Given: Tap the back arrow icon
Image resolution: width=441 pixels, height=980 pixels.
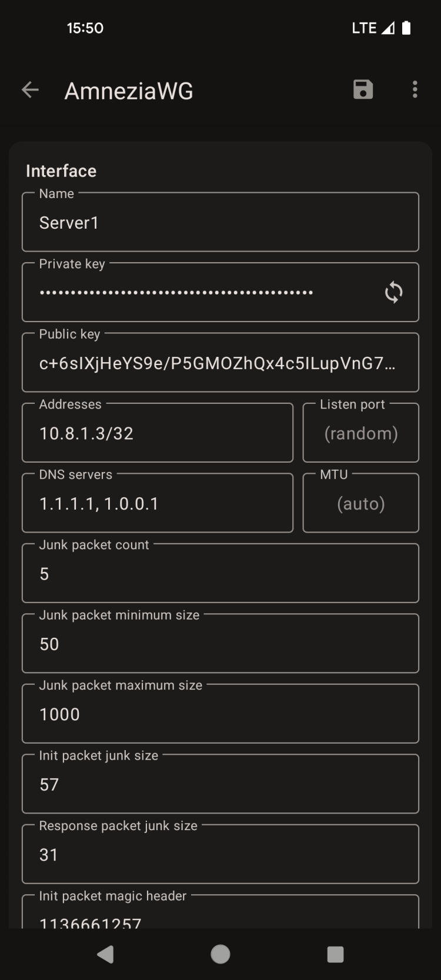Looking at the screenshot, I should pyautogui.click(x=30, y=90).
